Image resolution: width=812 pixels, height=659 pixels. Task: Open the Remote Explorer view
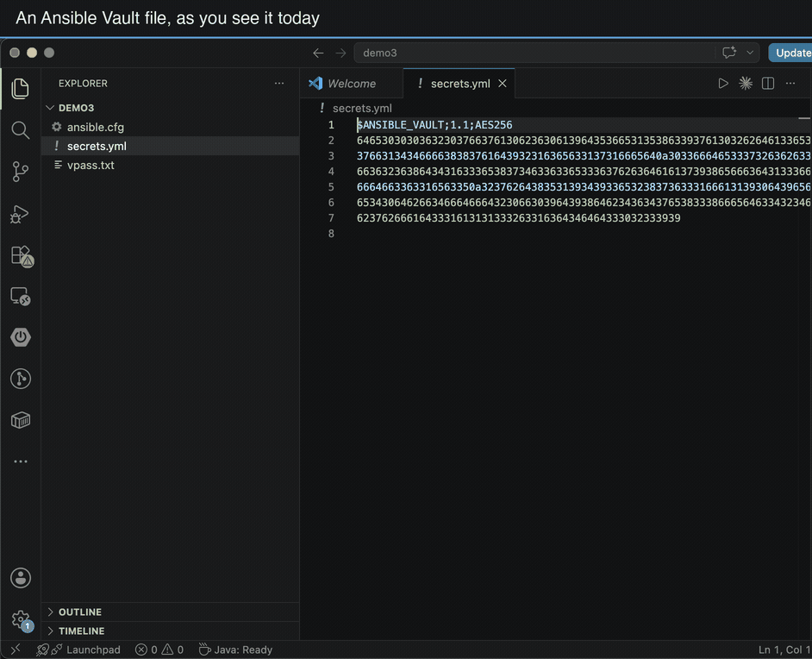tap(21, 297)
